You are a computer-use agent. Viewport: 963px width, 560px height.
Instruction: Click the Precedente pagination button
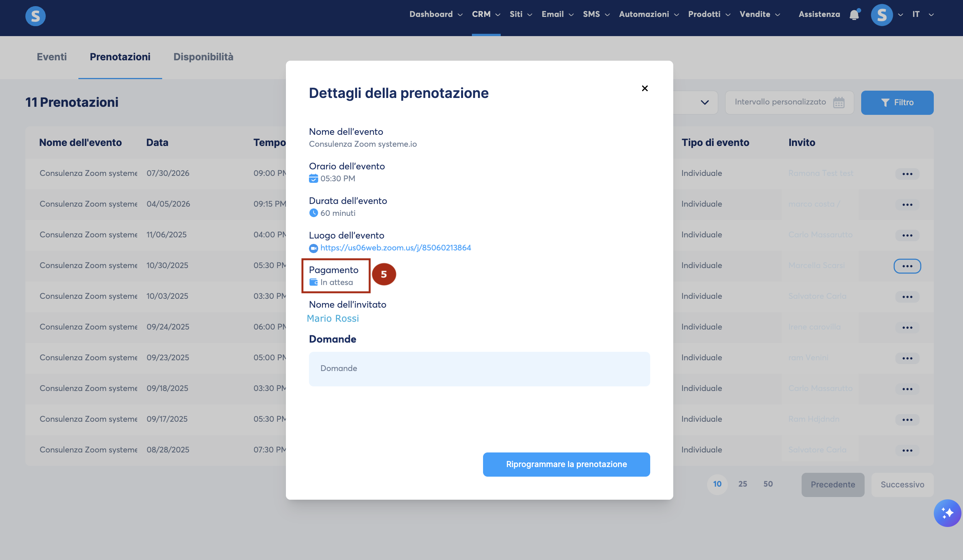[x=833, y=485]
